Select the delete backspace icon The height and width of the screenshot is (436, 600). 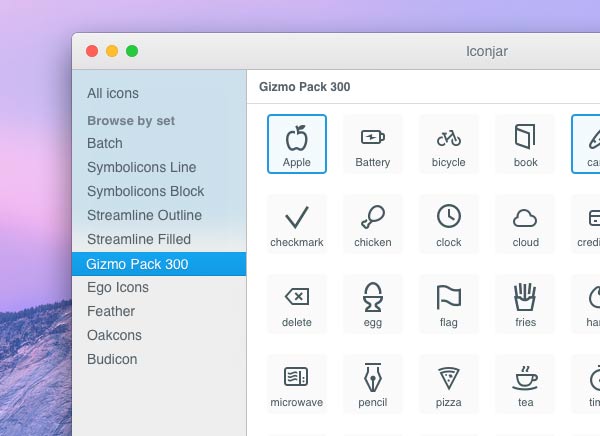(x=297, y=304)
